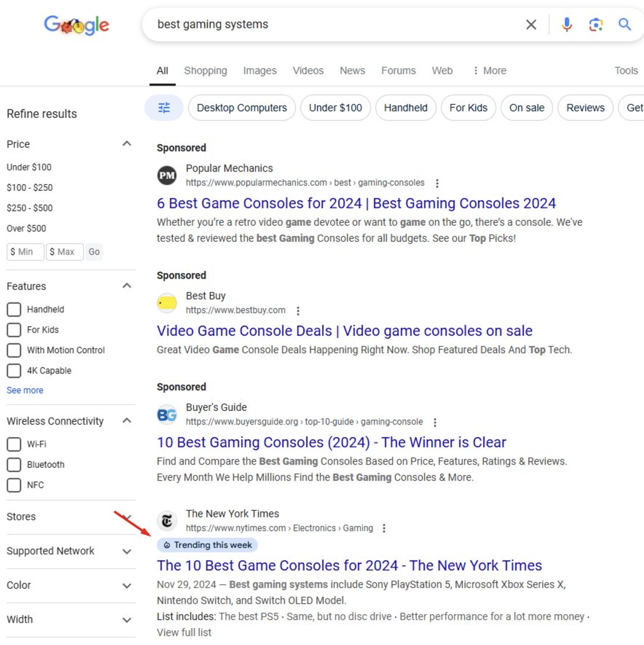This screenshot has height=645, width=644.
Task: Click the New York Times favicon
Action: click(167, 521)
